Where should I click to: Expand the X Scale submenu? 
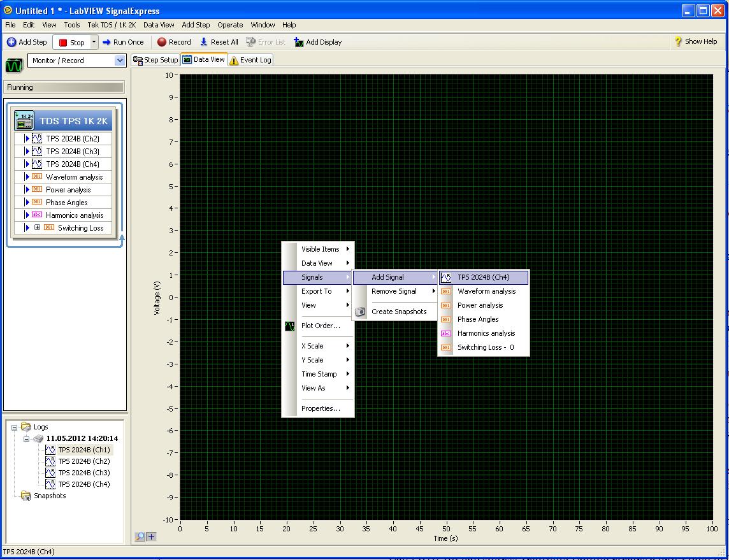pos(319,346)
